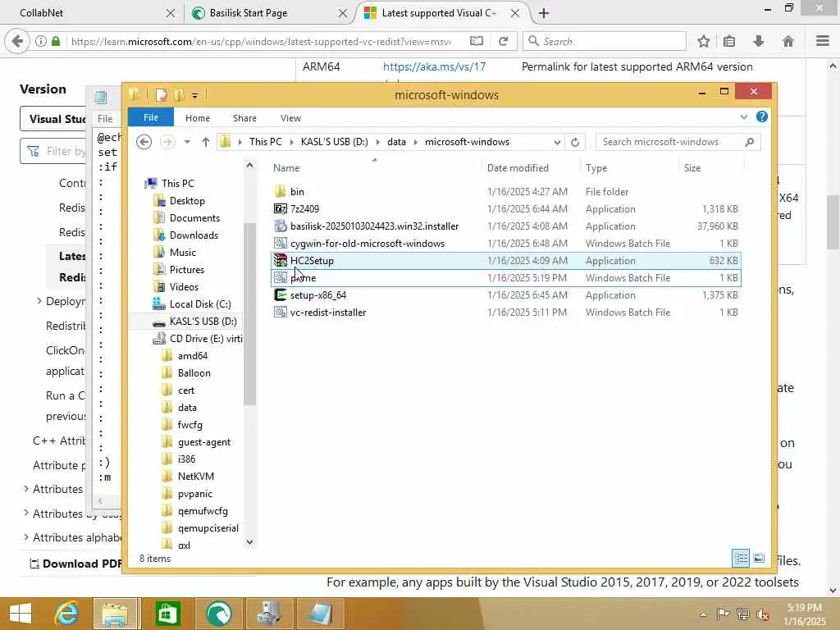Screen dimensions: 840x630
Task: Select the NetKVM folder in tree
Action: [195, 477]
